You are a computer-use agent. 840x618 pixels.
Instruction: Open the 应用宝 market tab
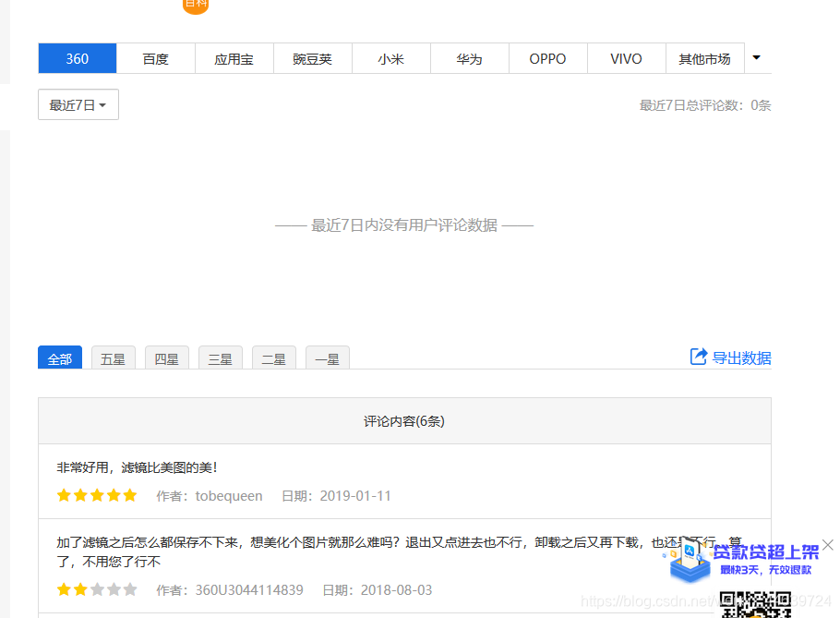click(x=234, y=58)
